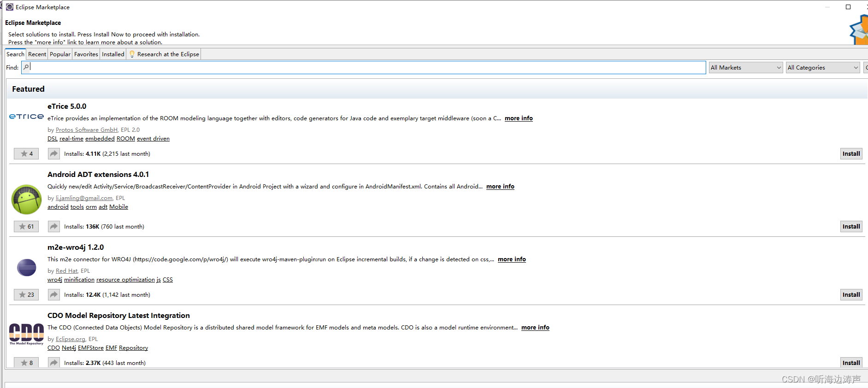868x388 pixels.
Task: Install Android ADT extensions 4.0.1
Action: [851, 227]
